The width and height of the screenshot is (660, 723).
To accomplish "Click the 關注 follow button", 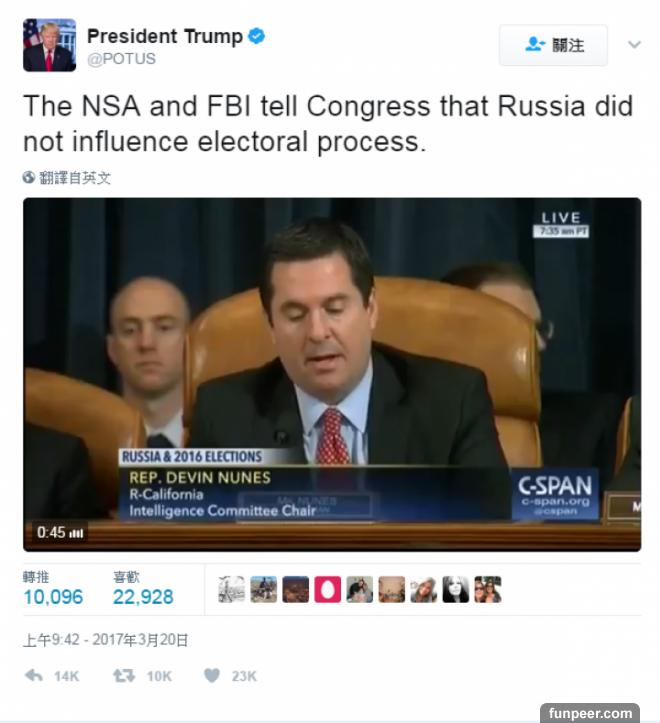I will 553,45.
